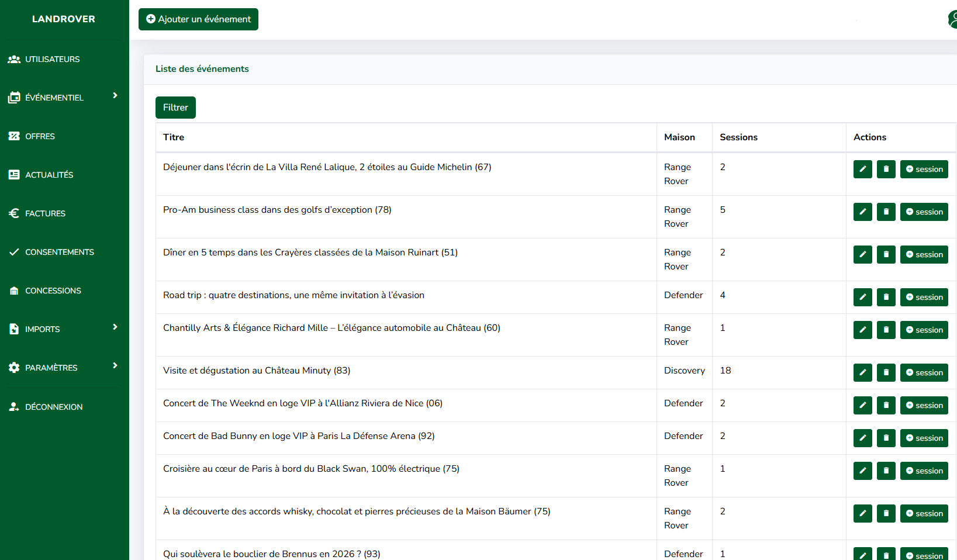
Task: Edit the Chantilly Arts & Élégance event
Action: tap(862, 330)
